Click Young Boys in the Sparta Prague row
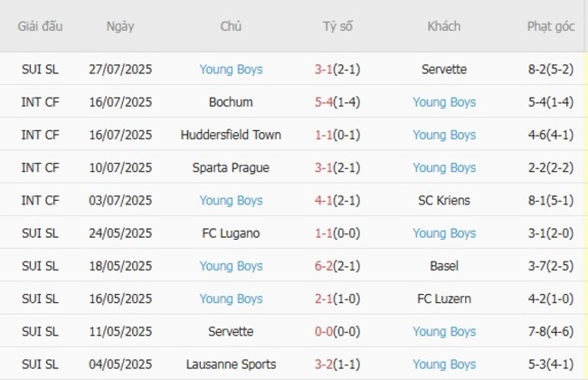This screenshot has width=588, height=380. coord(444,167)
